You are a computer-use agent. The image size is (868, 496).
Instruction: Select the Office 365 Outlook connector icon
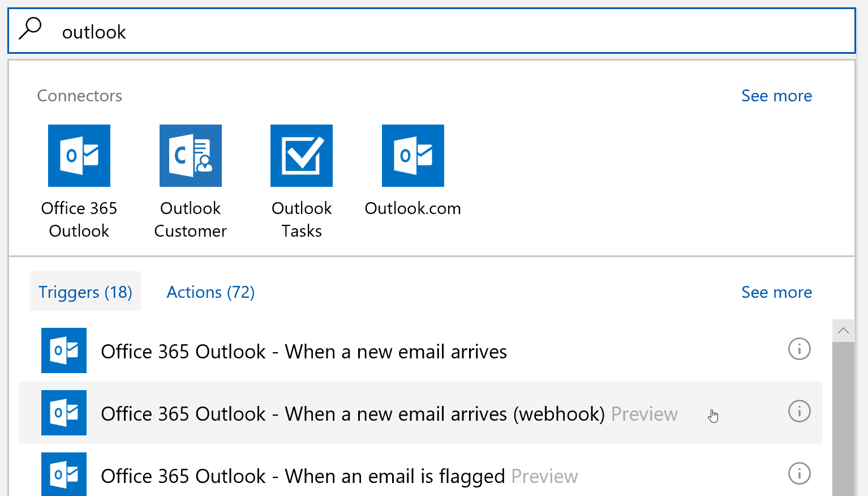click(79, 155)
